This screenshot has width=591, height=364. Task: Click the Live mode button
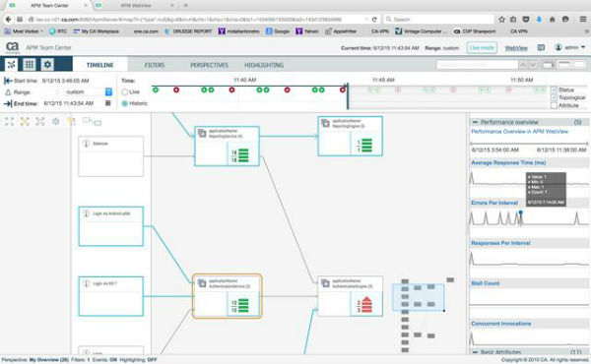click(x=482, y=48)
